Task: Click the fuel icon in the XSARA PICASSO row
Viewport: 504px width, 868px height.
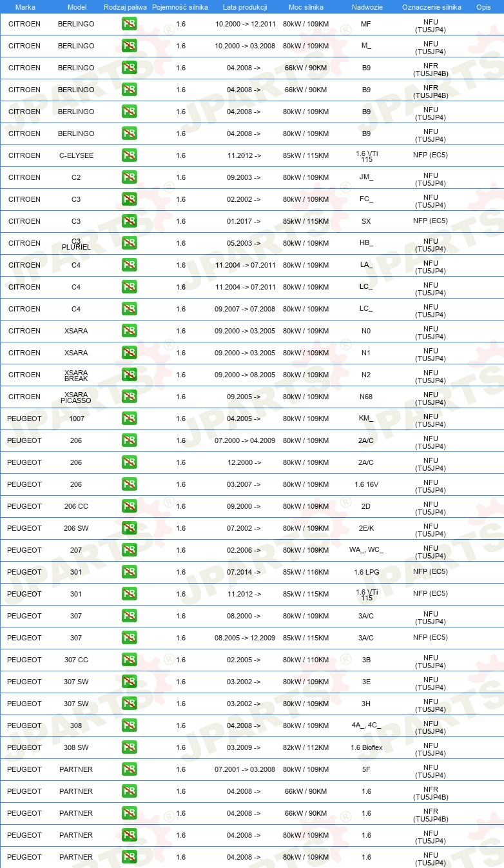Action: (x=129, y=397)
